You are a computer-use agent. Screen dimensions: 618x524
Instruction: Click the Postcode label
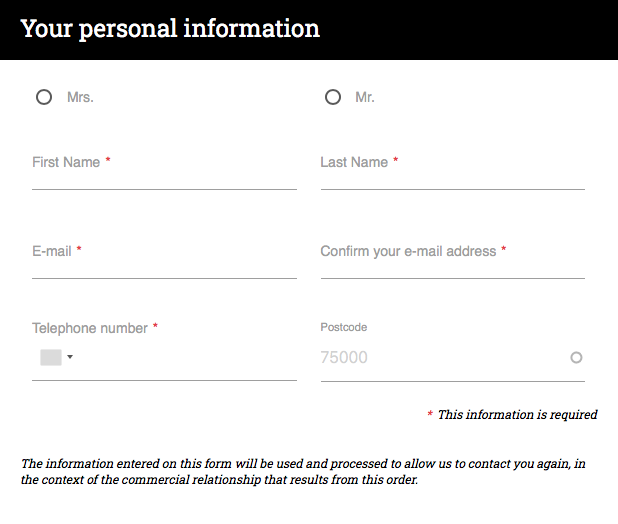[344, 327]
